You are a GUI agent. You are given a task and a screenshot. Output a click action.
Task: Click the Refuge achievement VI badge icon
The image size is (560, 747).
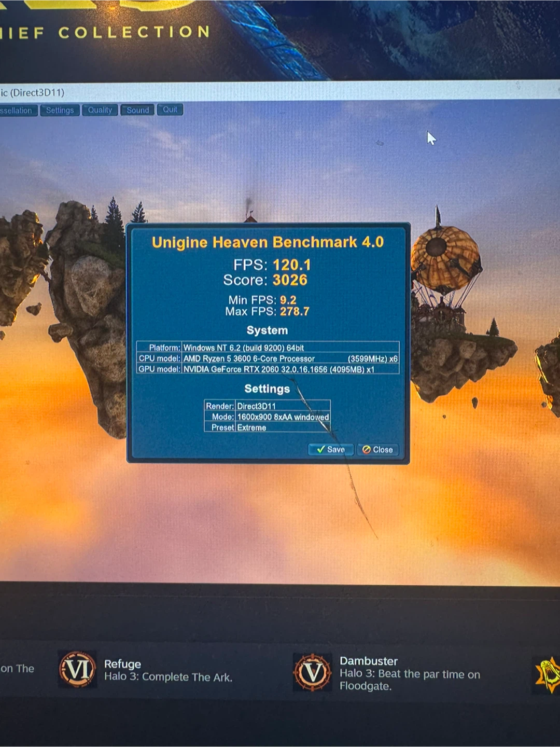pos(77,669)
